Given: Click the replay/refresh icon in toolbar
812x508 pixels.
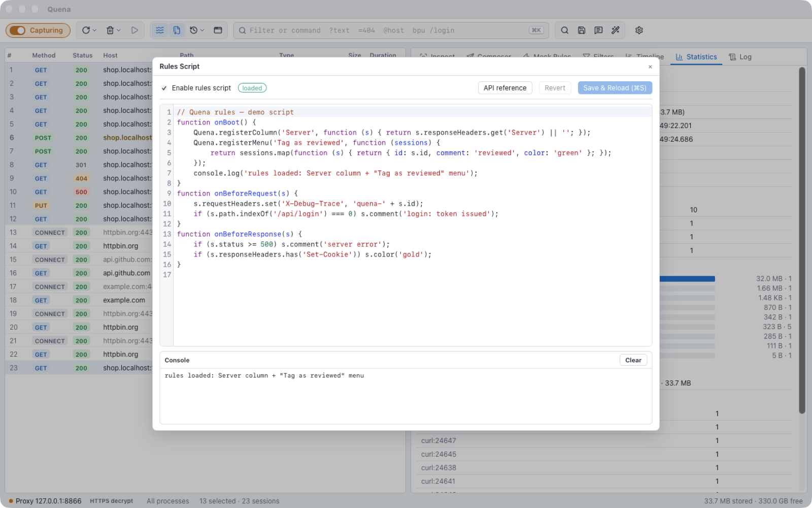Looking at the screenshot, I should (x=86, y=30).
